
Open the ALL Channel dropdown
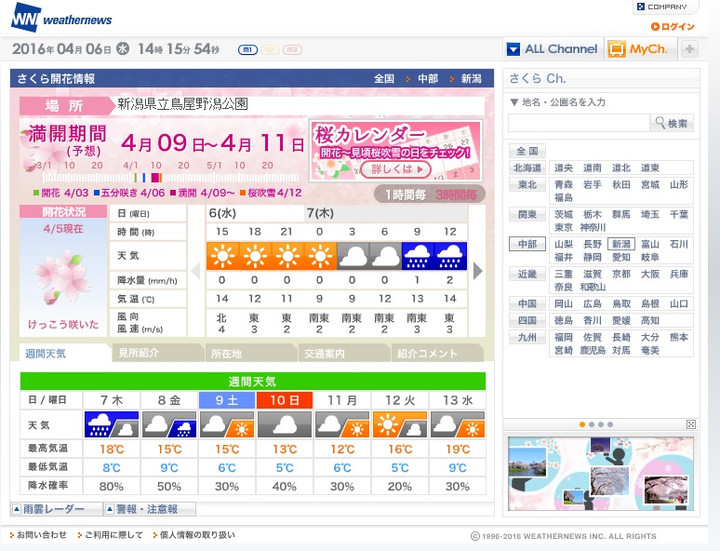[x=552, y=49]
